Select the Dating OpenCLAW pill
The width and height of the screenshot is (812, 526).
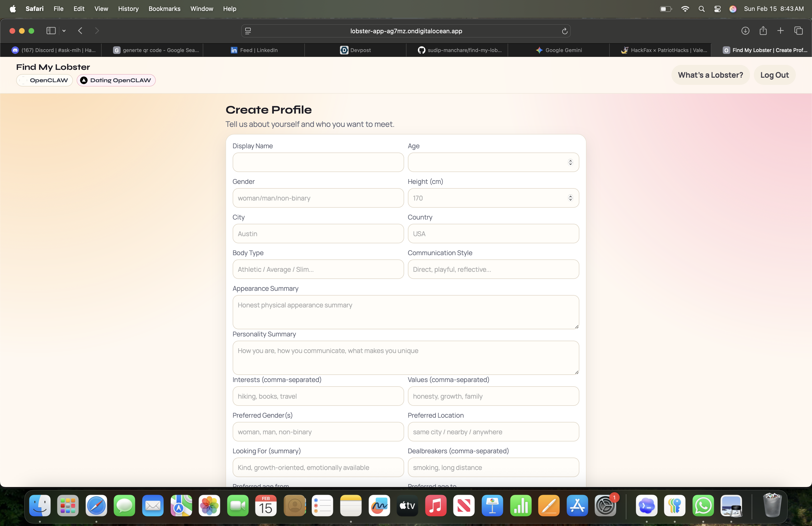tap(116, 80)
